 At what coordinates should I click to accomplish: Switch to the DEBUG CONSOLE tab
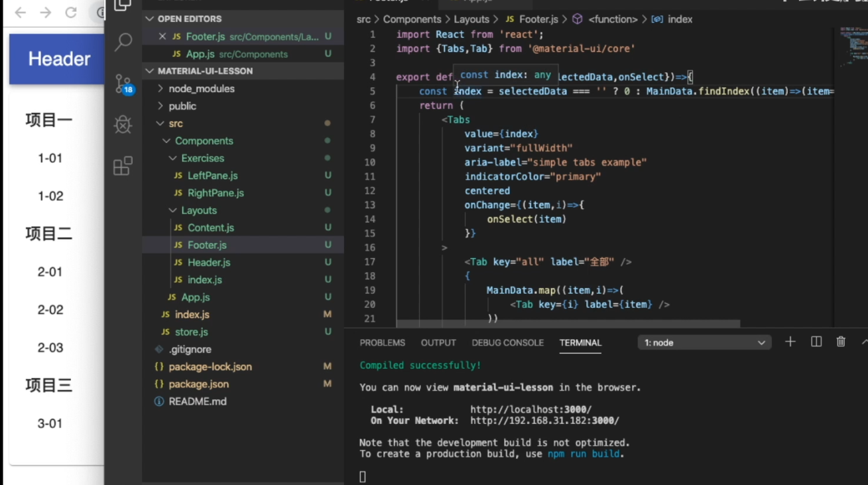507,342
